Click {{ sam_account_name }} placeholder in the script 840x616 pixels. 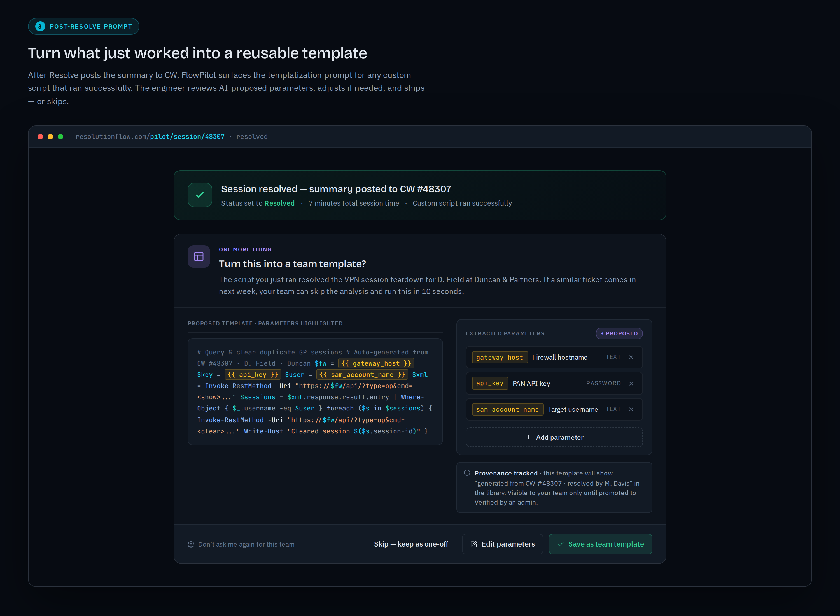tap(362, 375)
